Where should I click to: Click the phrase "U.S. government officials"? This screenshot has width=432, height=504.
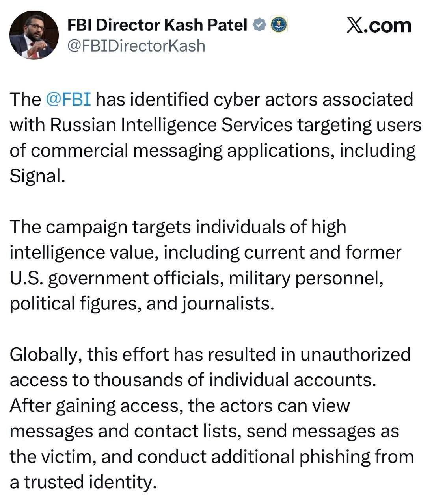(114, 278)
